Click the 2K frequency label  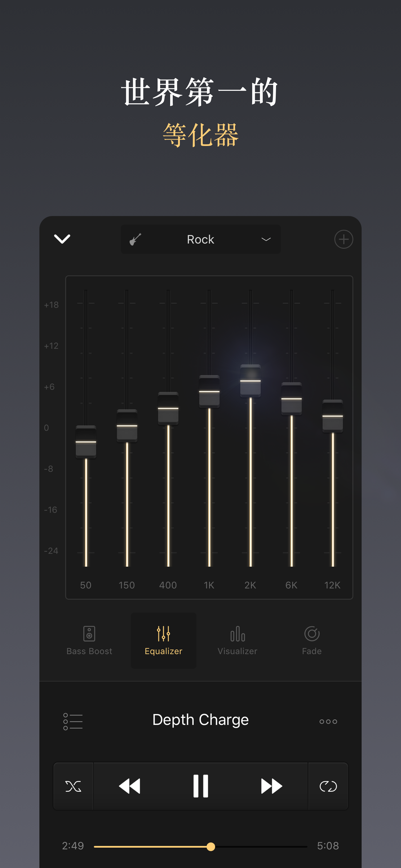coord(250,585)
